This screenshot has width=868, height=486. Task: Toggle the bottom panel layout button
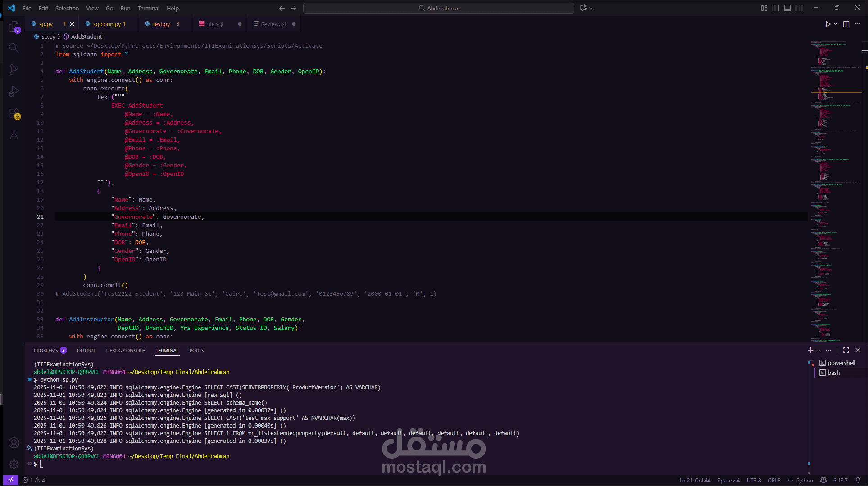pyautogui.click(x=787, y=8)
